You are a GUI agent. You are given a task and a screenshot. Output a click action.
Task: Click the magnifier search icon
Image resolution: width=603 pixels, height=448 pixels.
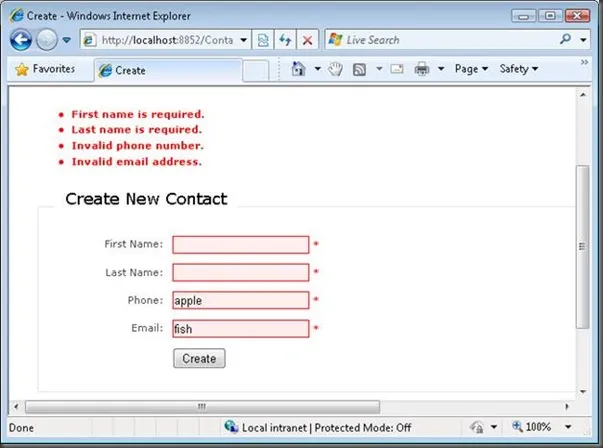[565, 39]
